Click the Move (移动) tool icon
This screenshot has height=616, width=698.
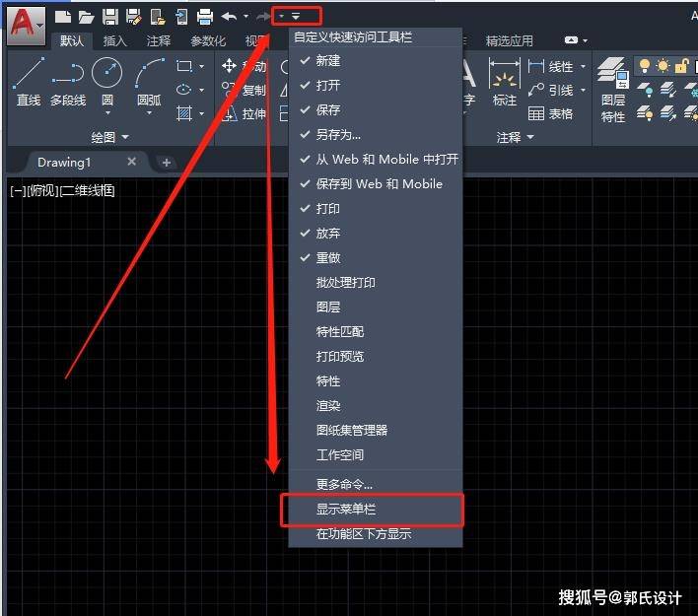(230, 66)
